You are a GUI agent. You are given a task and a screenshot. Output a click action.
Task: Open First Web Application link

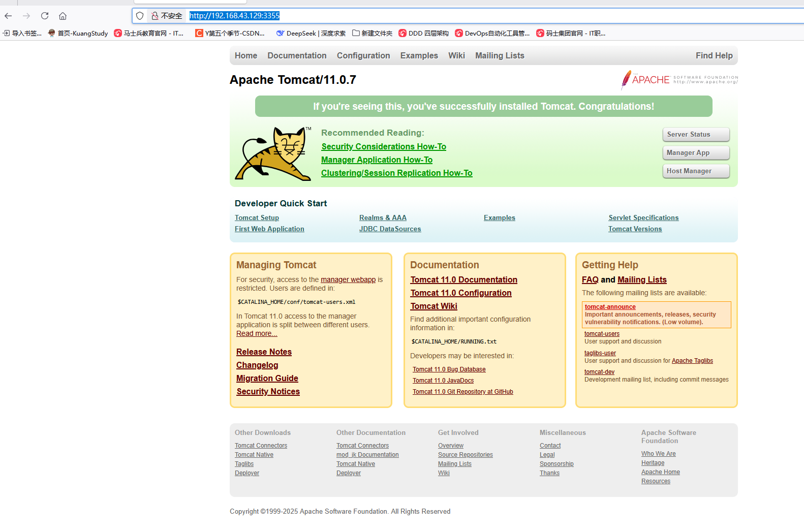coord(269,229)
